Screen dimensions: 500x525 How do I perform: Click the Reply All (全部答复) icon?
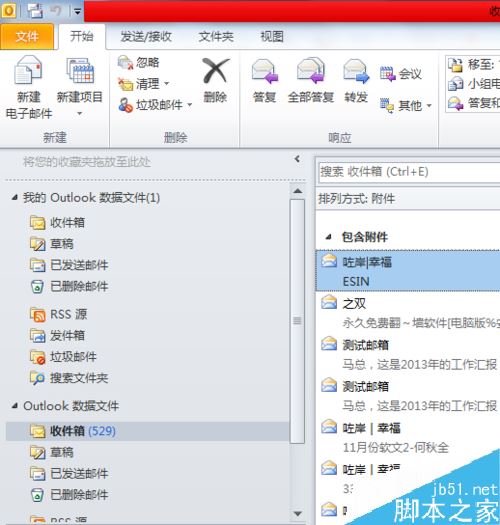tap(311, 70)
